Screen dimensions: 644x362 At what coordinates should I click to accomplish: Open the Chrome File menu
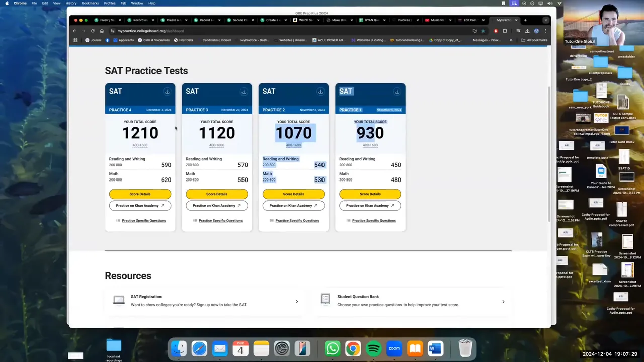point(34,3)
